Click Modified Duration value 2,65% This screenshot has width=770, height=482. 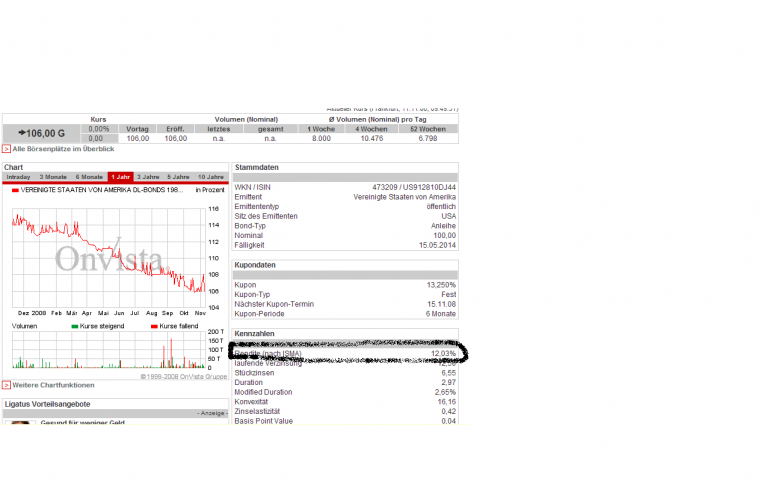pos(445,392)
